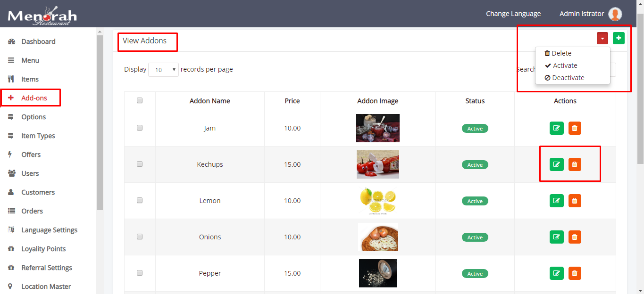Choose Deactivate from the bulk actions menu

point(568,78)
